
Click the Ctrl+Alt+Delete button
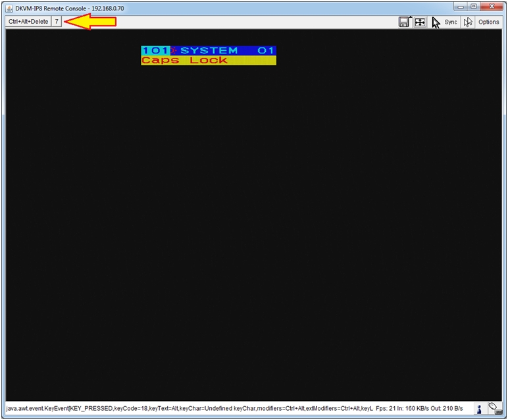click(x=28, y=22)
